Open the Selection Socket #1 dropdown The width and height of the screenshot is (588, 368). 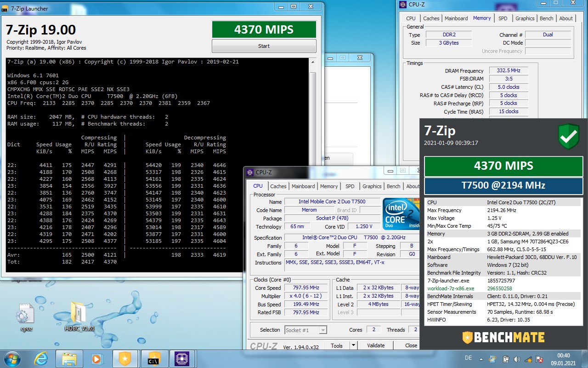tap(305, 330)
